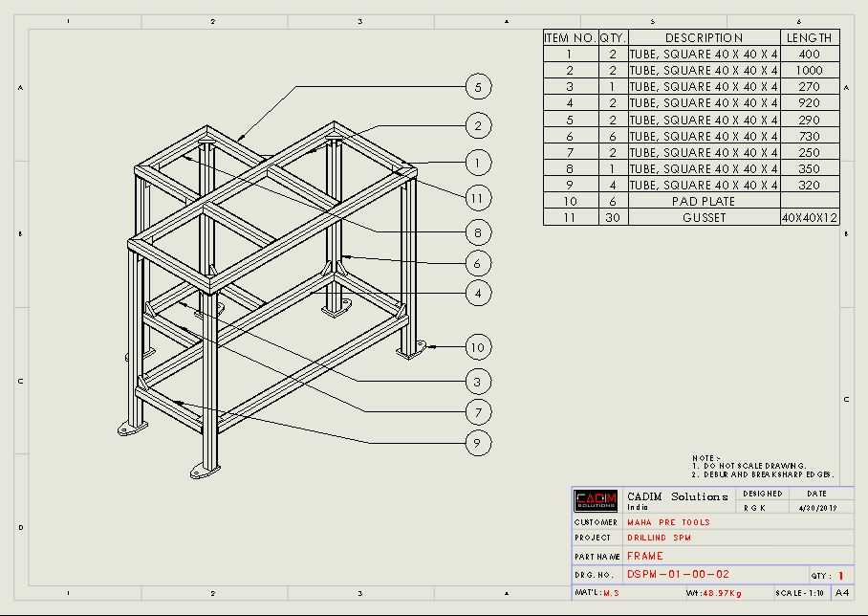Screen dimensions: 868x616
Task: Select balloon number 1 on the drawing
Action: (478, 163)
